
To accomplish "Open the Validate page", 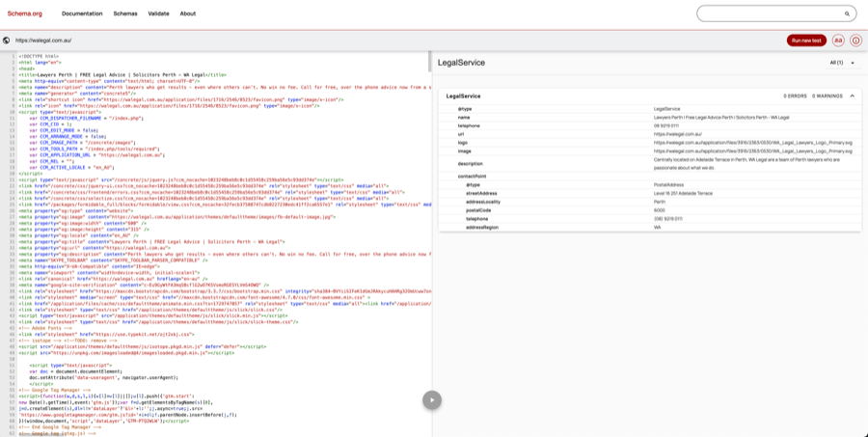I will coord(158,14).
